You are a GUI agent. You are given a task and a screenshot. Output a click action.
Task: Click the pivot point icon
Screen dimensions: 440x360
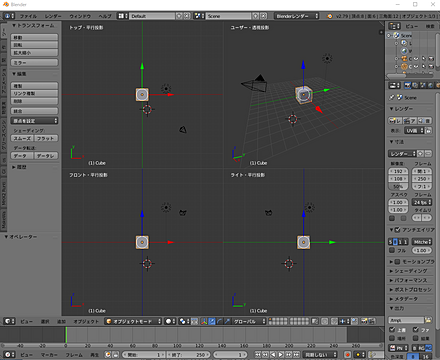184,321
